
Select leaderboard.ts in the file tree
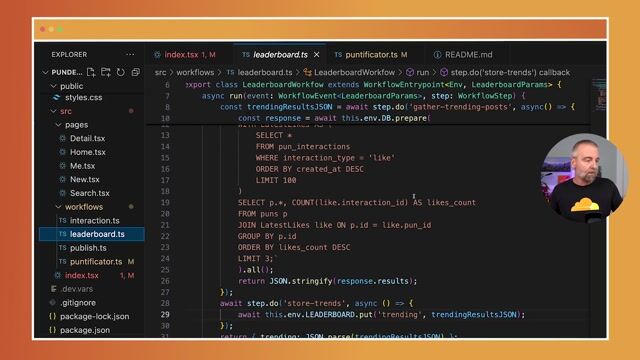92,234
